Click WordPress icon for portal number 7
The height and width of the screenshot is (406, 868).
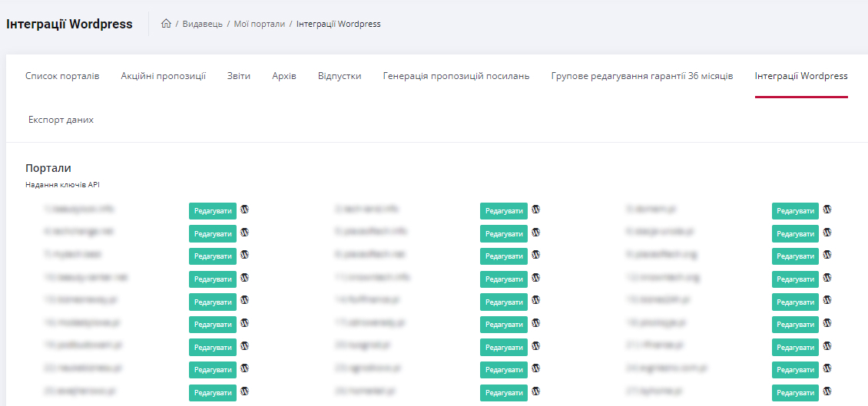[245, 255]
